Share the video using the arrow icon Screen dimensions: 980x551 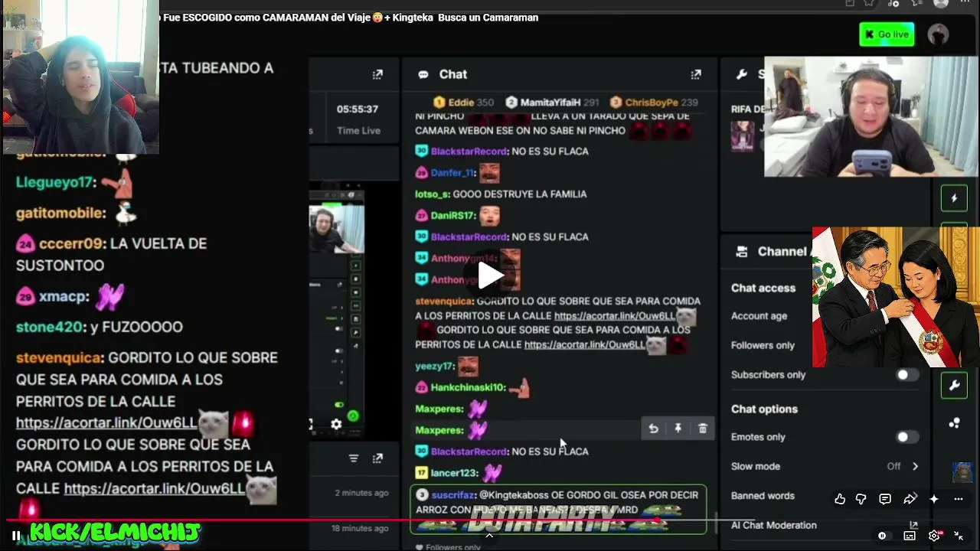(x=910, y=499)
